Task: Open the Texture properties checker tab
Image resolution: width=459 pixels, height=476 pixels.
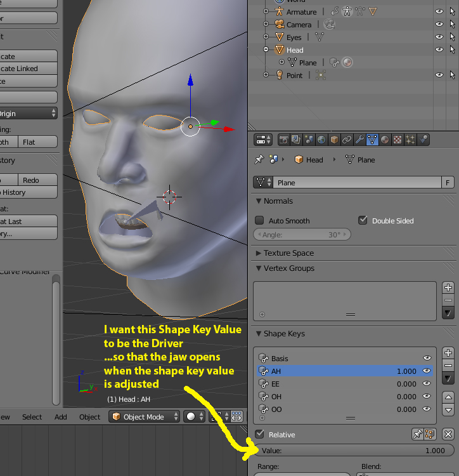Action: point(398,140)
